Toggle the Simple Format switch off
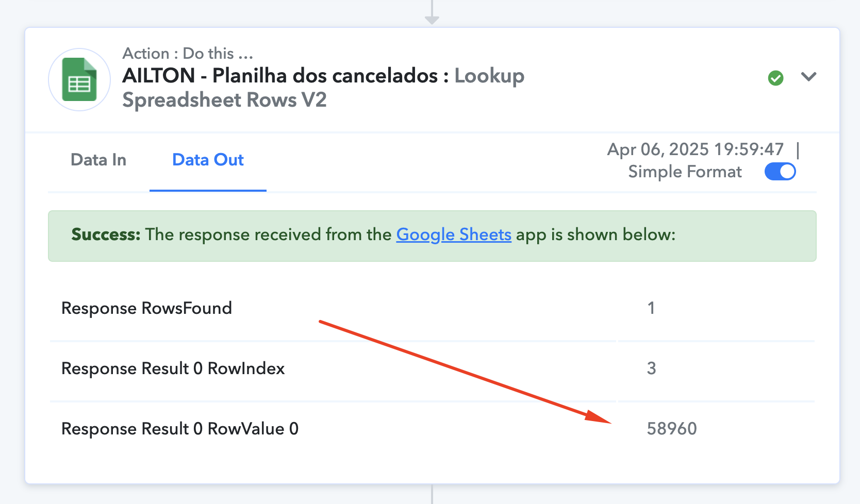This screenshot has height=504, width=860. click(x=780, y=172)
